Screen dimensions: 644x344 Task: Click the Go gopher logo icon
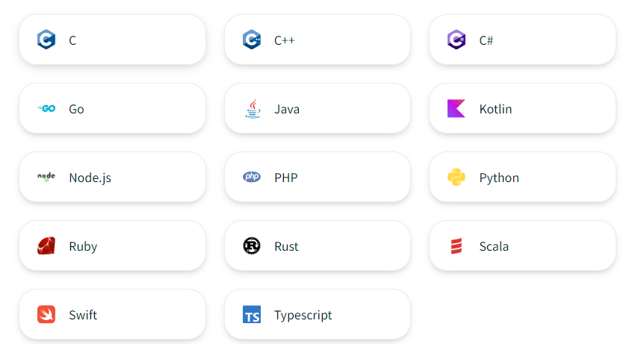[x=46, y=108]
